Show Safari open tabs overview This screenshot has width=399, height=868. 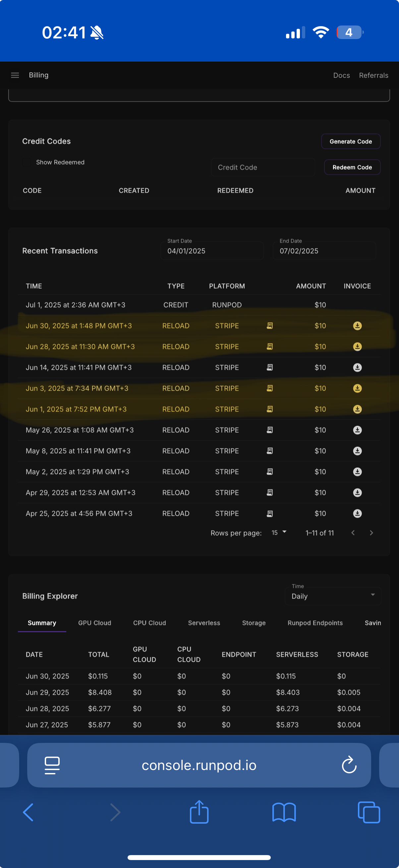369,812
